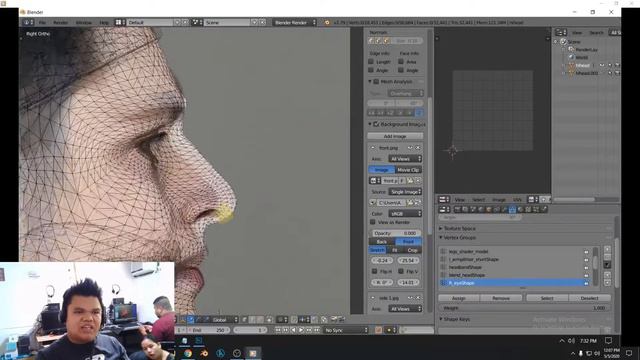Enable the Flip V checkbox

(401, 271)
